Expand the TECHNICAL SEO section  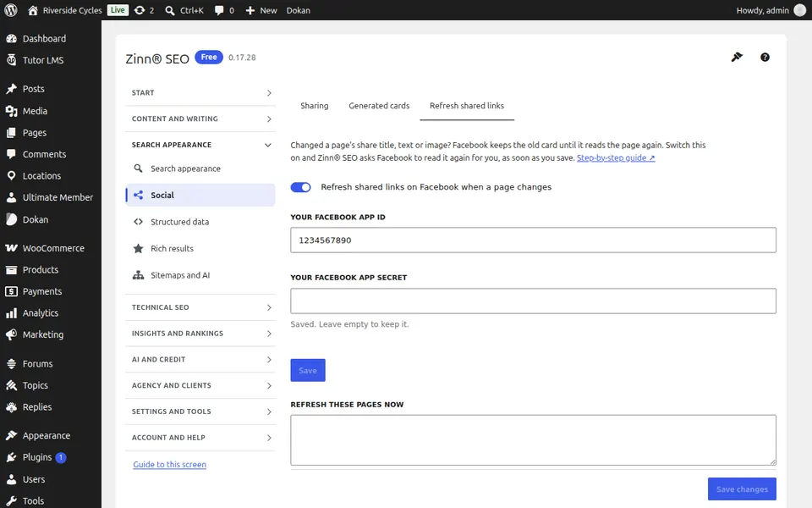(200, 307)
